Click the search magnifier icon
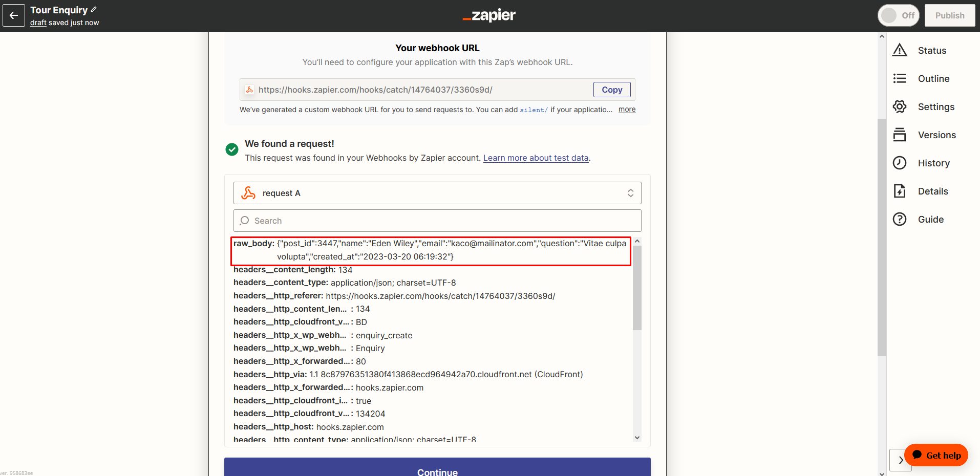Image resolution: width=980 pixels, height=476 pixels. pos(244,221)
